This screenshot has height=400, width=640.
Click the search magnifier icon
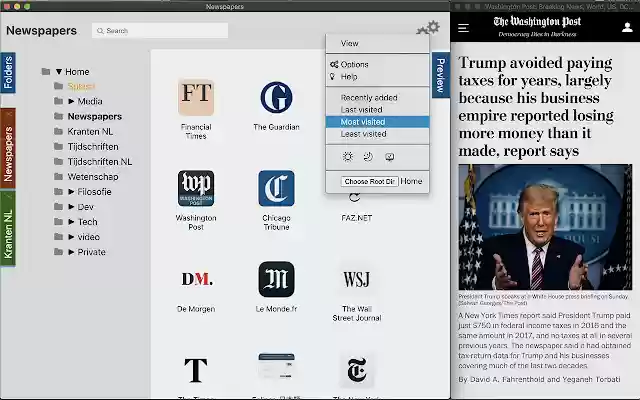[x=100, y=31]
